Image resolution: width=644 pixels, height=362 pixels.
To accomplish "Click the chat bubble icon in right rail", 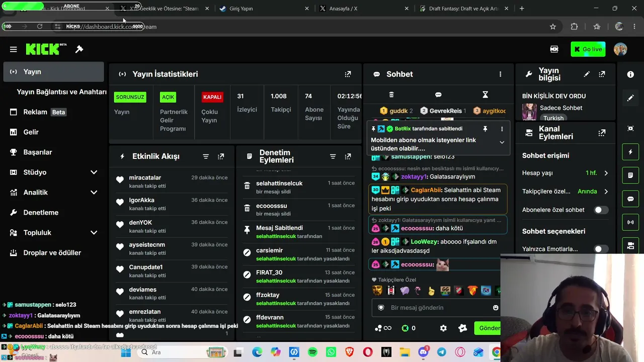I will click(x=630, y=199).
